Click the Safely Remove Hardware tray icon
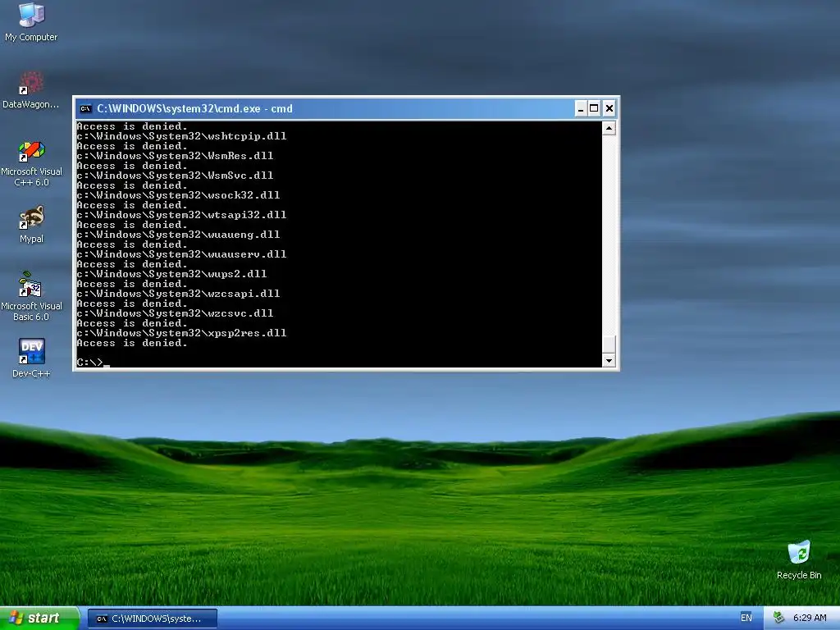 coord(779,619)
